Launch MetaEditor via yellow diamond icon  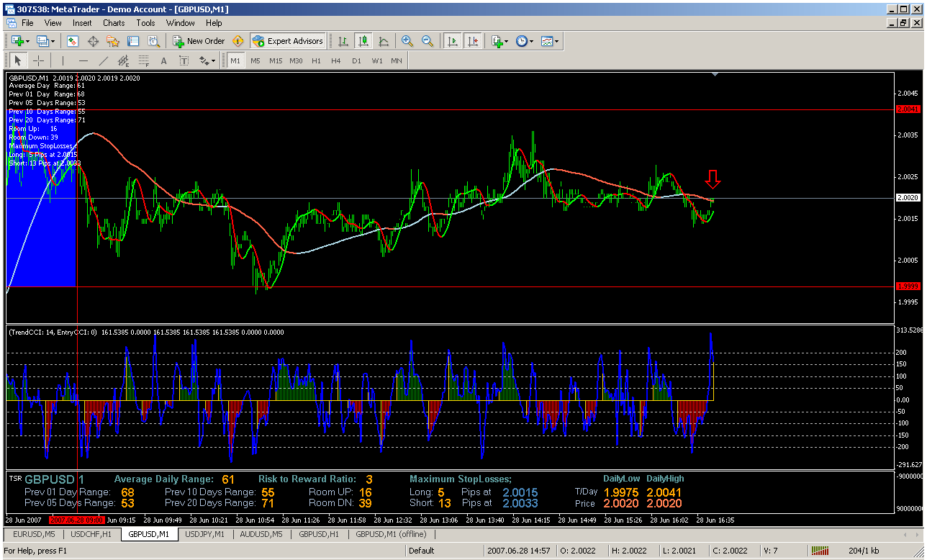(238, 41)
